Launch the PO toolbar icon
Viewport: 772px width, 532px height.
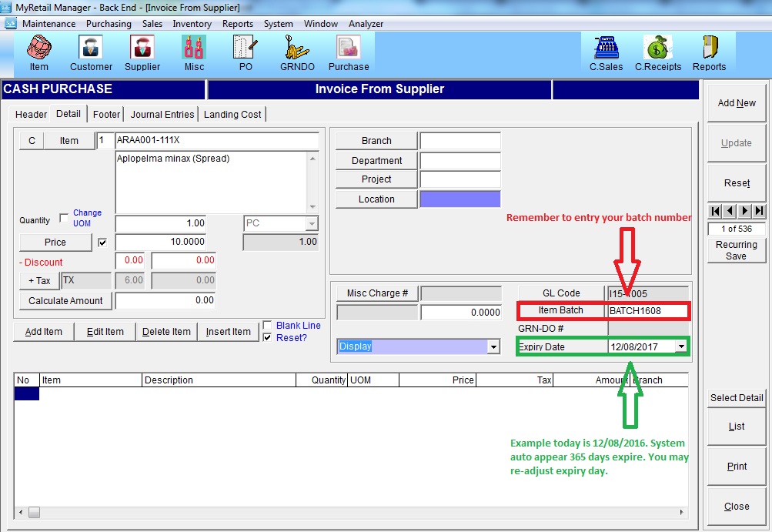pyautogui.click(x=245, y=53)
